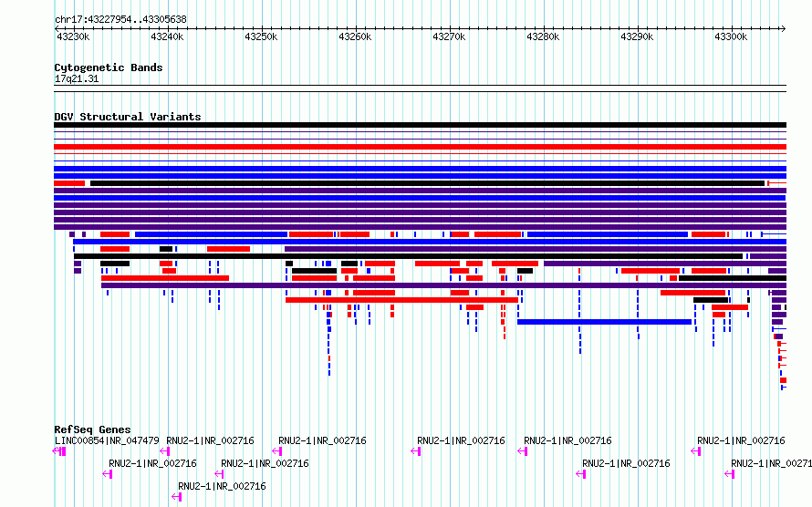
Task: Open the RefSeq Genes track title
Action: coord(92,429)
